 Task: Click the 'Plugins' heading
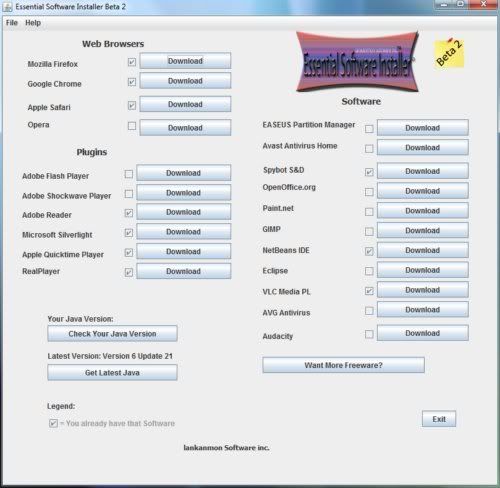point(92,152)
